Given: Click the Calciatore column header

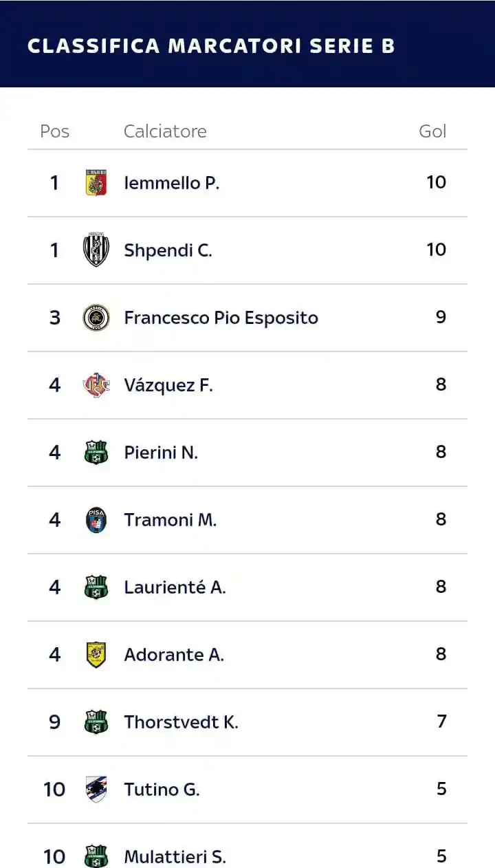Looking at the screenshot, I should [165, 131].
